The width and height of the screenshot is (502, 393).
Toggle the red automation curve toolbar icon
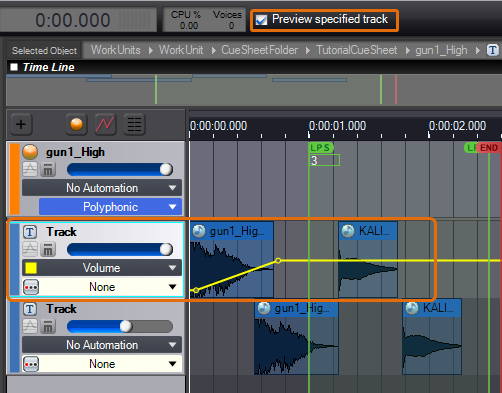pos(105,124)
